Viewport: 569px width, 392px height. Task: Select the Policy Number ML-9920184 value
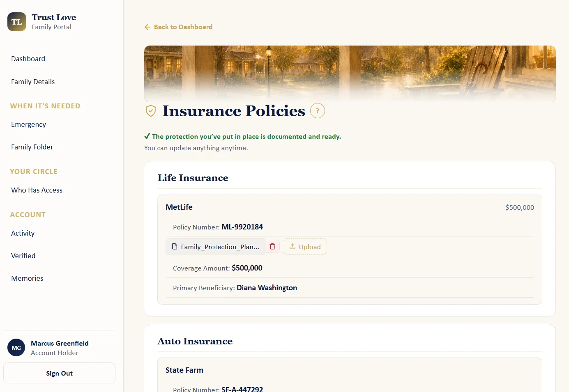coord(242,227)
